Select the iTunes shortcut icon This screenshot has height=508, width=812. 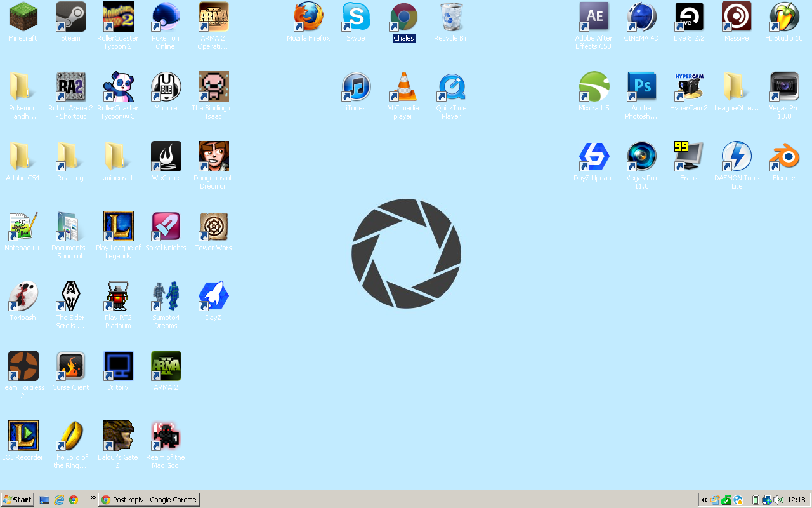click(x=356, y=87)
